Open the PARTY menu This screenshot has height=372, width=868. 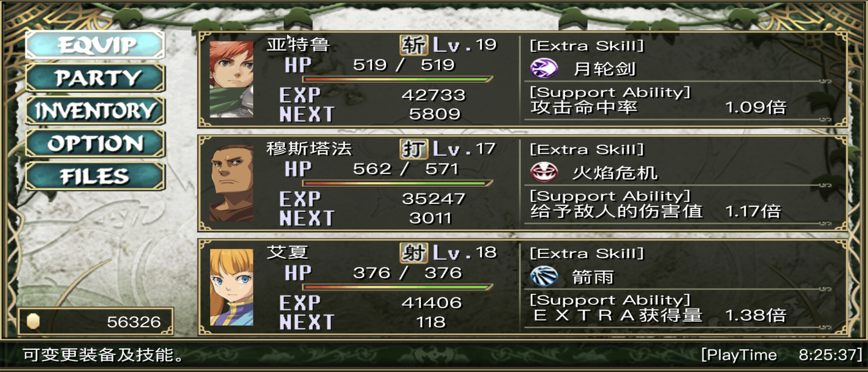point(95,78)
